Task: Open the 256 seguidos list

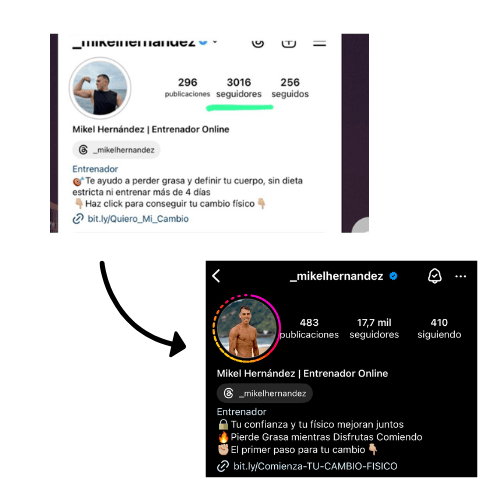Action: pyautogui.click(x=290, y=88)
